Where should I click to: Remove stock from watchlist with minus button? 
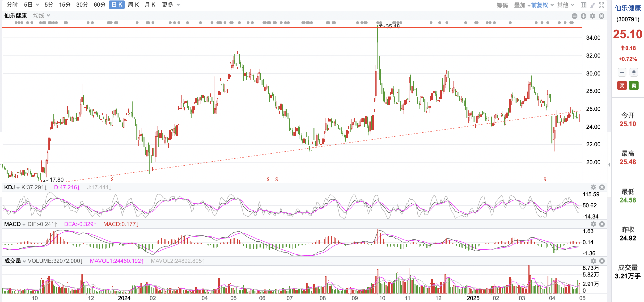(622, 72)
